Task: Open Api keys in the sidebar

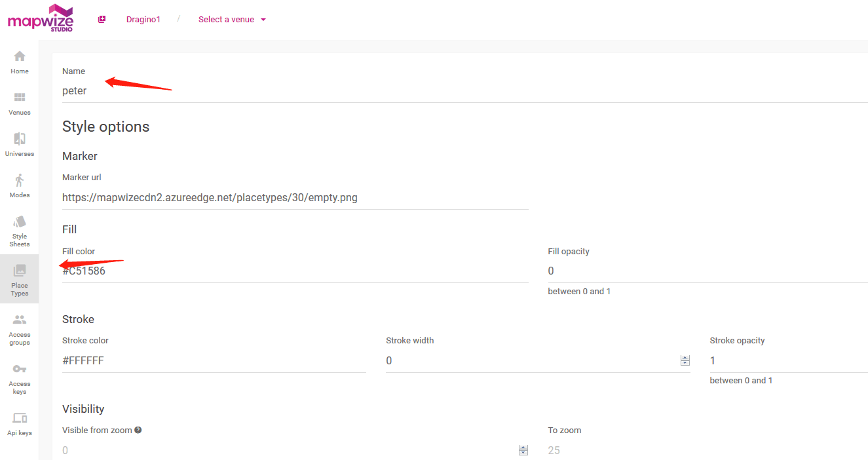Action: click(20, 424)
